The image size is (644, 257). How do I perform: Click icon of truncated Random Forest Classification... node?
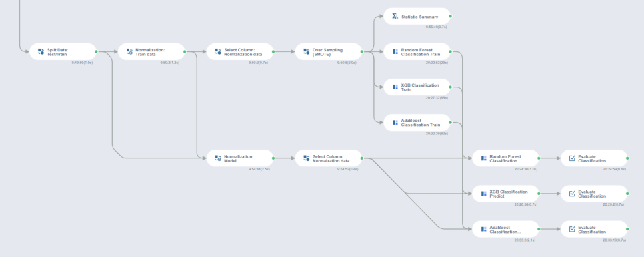[x=484, y=158]
